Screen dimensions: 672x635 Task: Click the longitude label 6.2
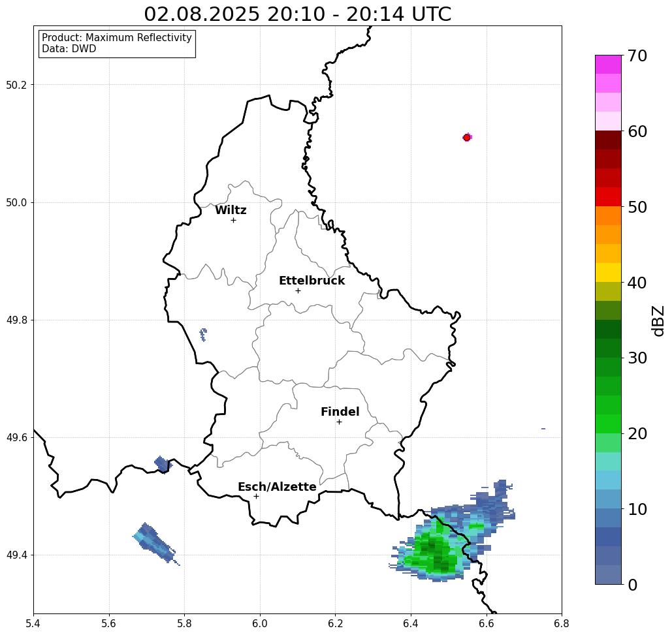pyautogui.click(x=336, y=623)
